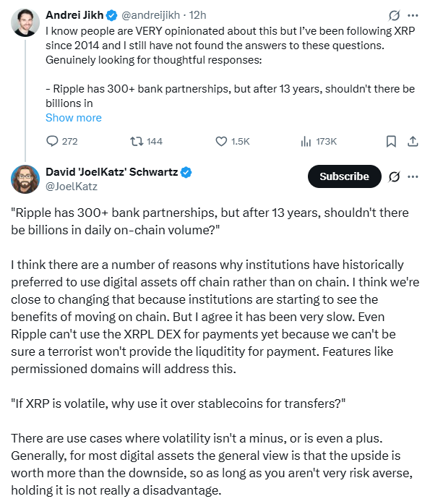
Task: Repost Andrei Jikh's tweet
Action: [146, 142]
